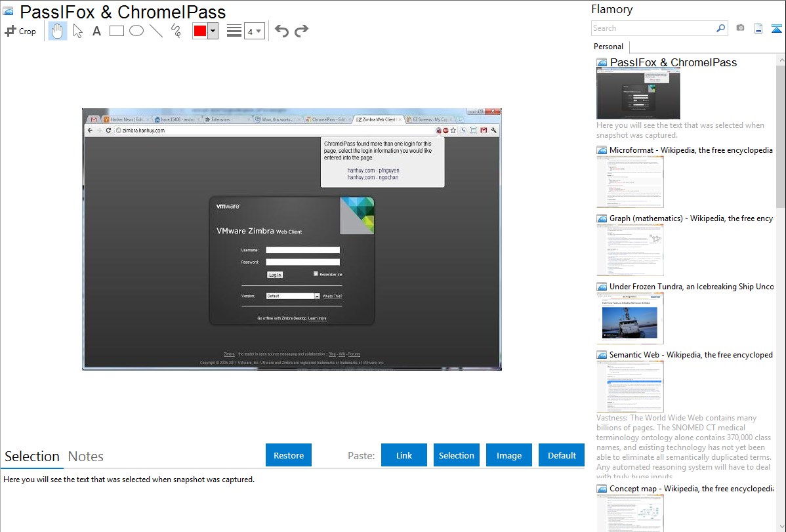Screen dimensions: 786x532
Task: Click the red color swatch
Action: (x=200, y=31)
